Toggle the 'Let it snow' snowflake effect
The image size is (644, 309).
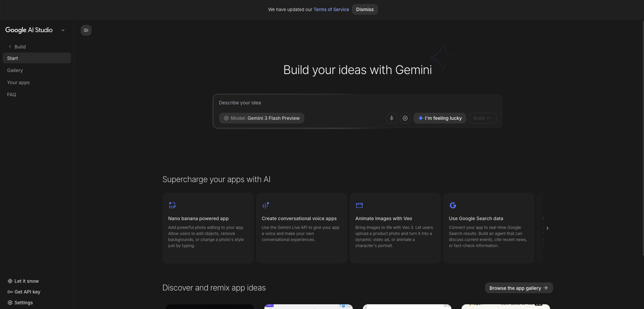[10, 281]
